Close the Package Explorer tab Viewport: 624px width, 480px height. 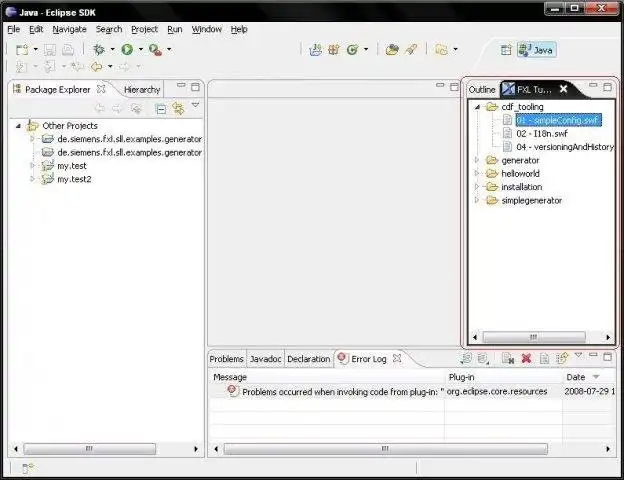[x=101, y=89]
